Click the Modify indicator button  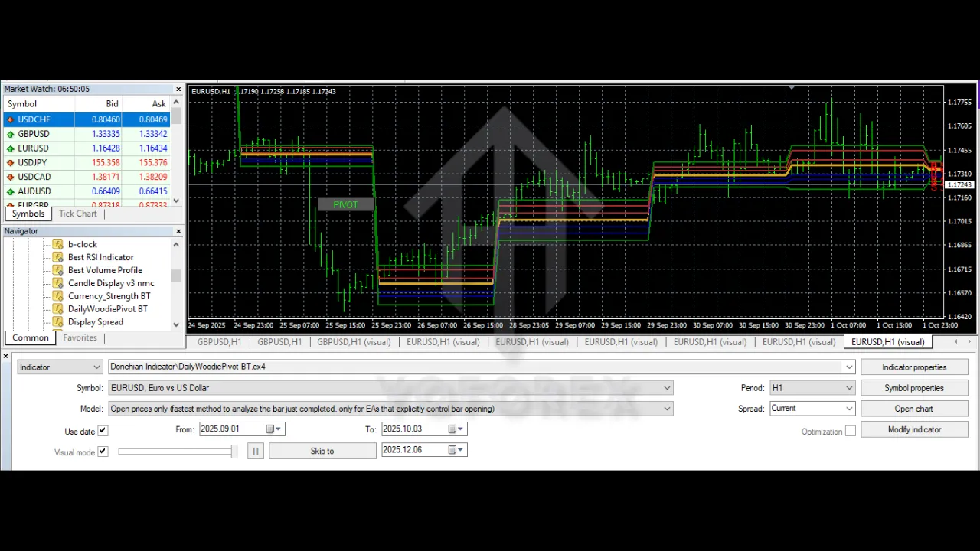coord(914,429)
